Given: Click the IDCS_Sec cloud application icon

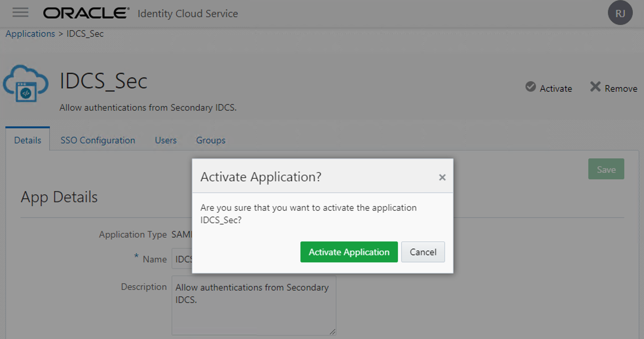Looking at the screenshot, I should pyautogui.click(x=26, y=83).
